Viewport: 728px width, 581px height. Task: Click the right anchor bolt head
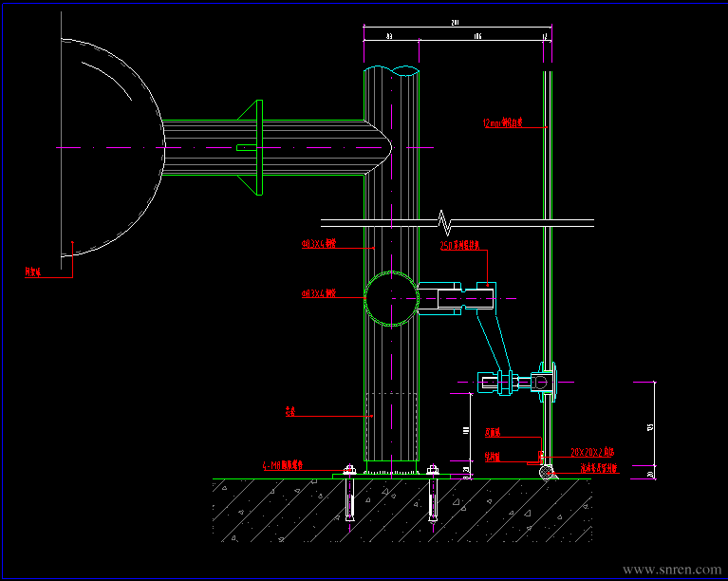coord(433,469)
